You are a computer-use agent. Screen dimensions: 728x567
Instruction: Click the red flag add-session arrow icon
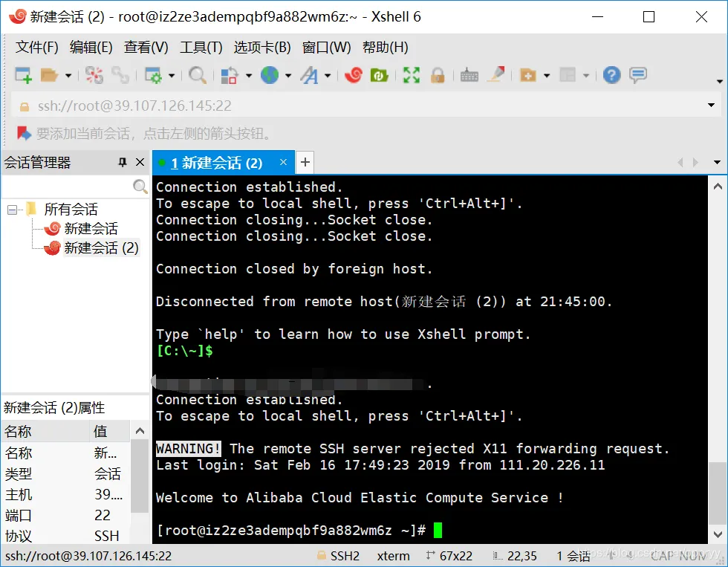[x=24, y=133]
